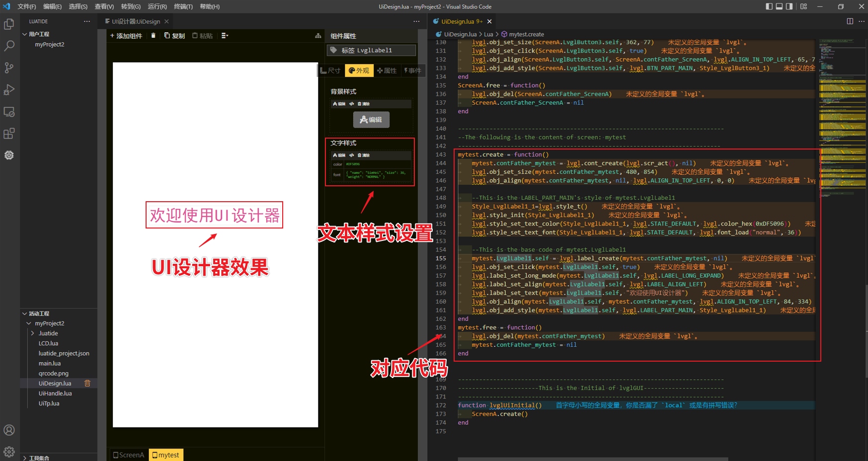
Task: Click the 粘贴 (paste) icon in designer toolbar
Action: (202, 36)
